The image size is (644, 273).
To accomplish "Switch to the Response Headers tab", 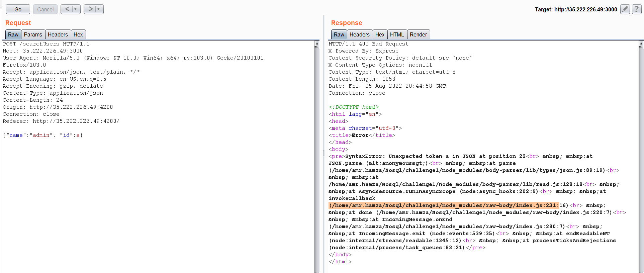I will pyautogui.click(x=359, y=34).
